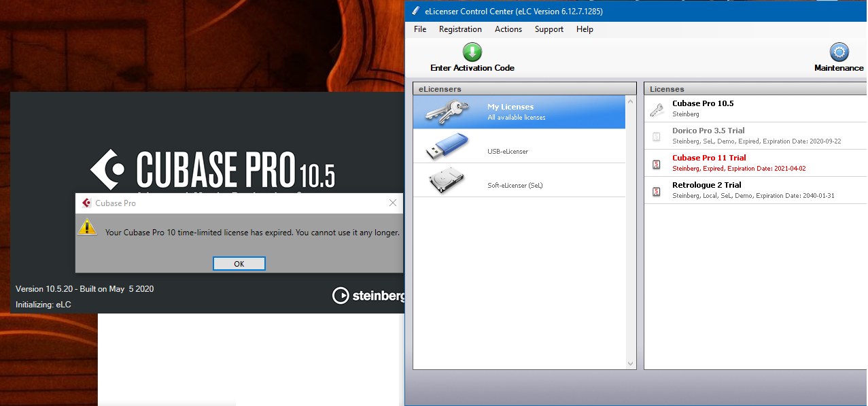868x406 pixels.
Task: Click the key icon beside Cubase Pro 10.5
Action: tap(656, 109)
